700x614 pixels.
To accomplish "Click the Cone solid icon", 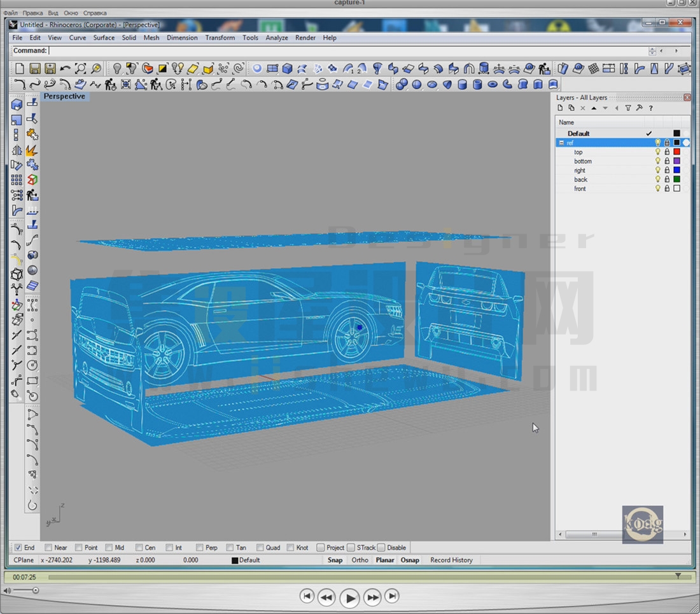I will pyautogui.click(x=447, y=85).
